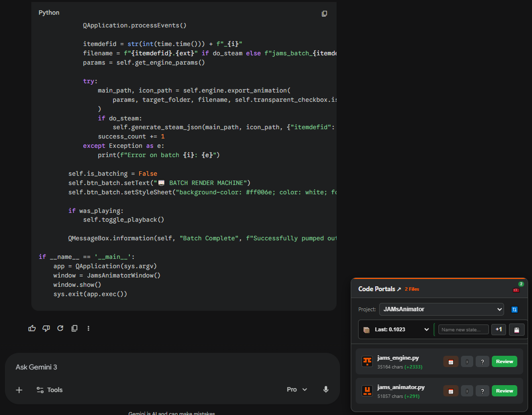Click the microphone voice input icon
532x415 pixels.
(326, 390)
